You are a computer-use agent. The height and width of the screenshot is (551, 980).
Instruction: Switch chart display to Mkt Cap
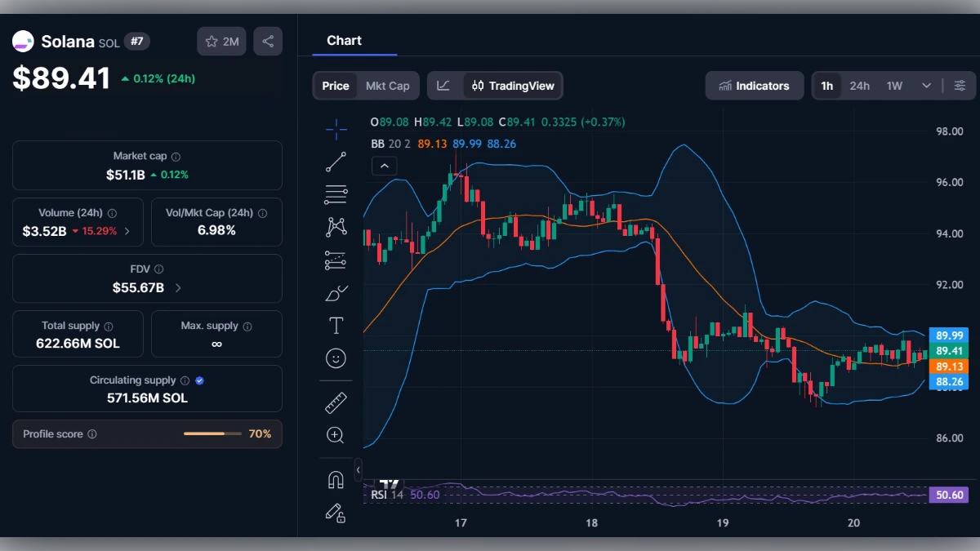point(388,85)
